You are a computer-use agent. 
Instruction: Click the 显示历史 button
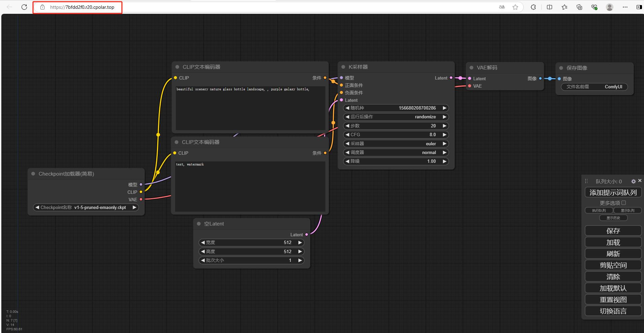point(613,218)
